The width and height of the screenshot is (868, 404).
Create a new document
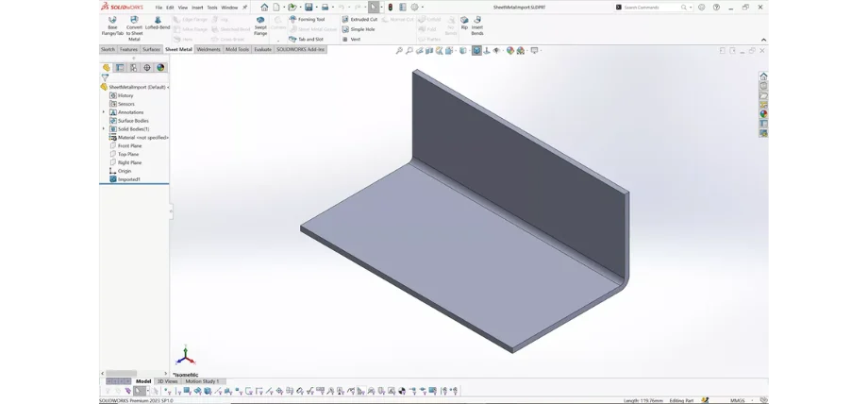tap(275, 8)
